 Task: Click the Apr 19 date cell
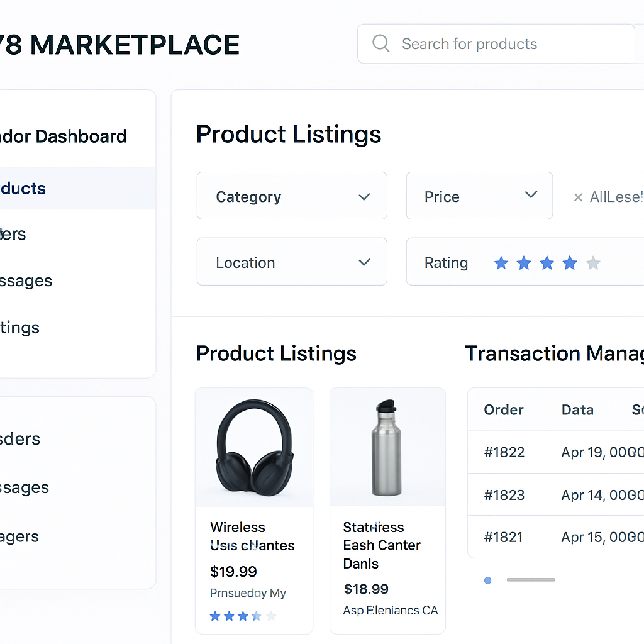602,452
